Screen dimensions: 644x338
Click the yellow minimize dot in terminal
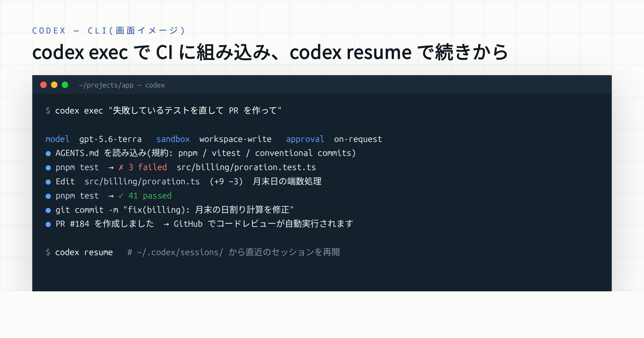[54, 85]
